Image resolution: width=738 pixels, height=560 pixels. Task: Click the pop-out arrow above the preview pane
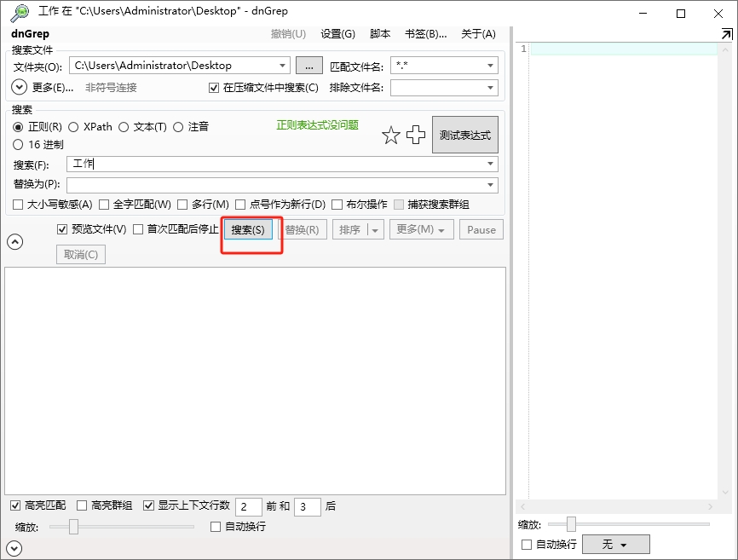[x=727, y=34]
